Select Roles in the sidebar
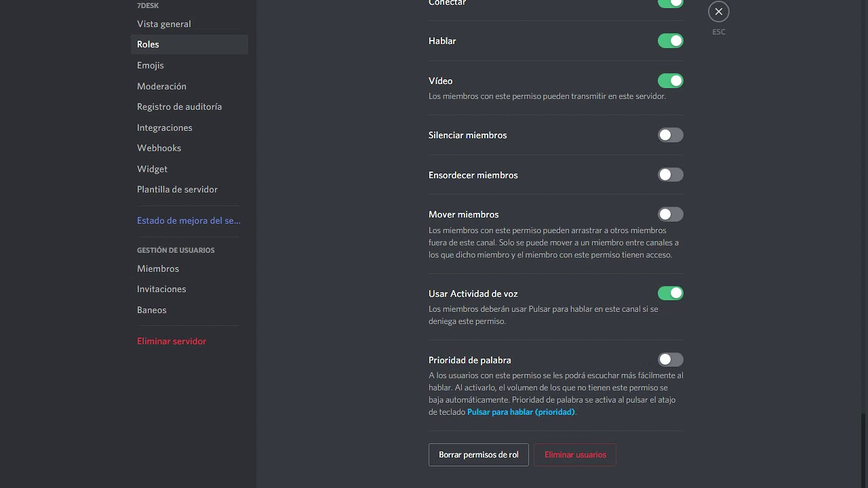Viewport: 868px width, 488px height. click(x=148, y=45)
